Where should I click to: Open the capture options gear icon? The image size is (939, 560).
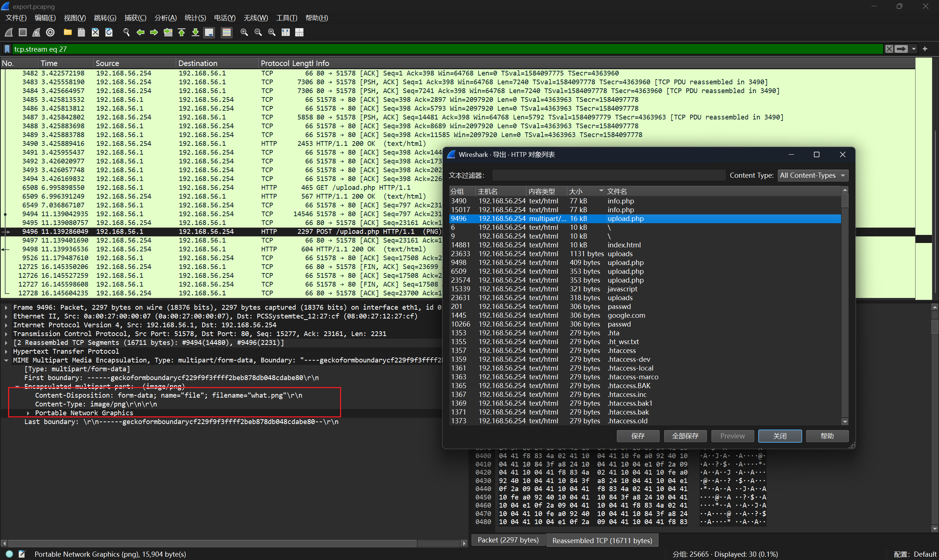pyautogui.click(x=50, y=33)
